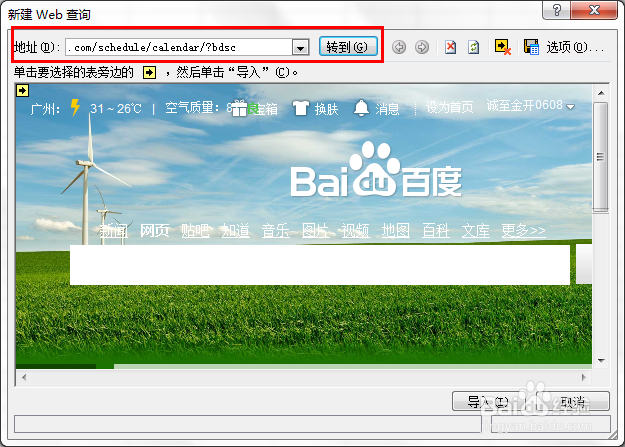The image size is (625, 447).
Task: Click the lightning weather icon for Guangzhou
Action: click(75, 107)
